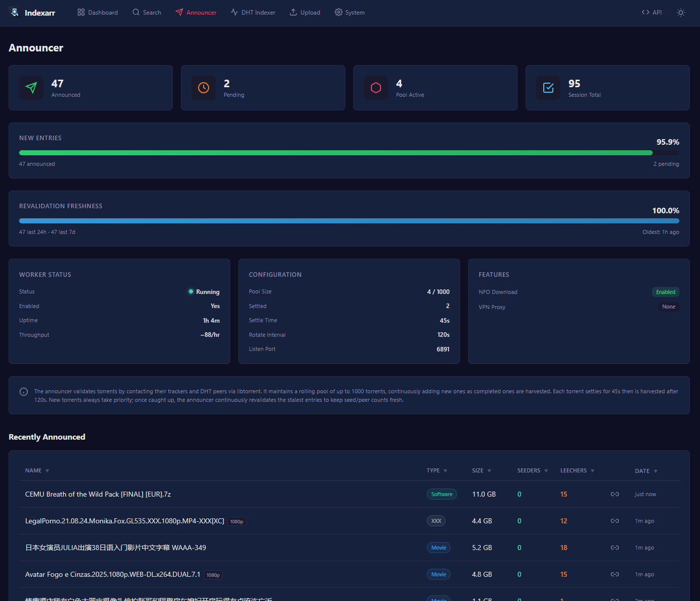Screen dimensions: 700x601
Task: Click the Indexarr logo icon
Action: click(x=15, y=12)
